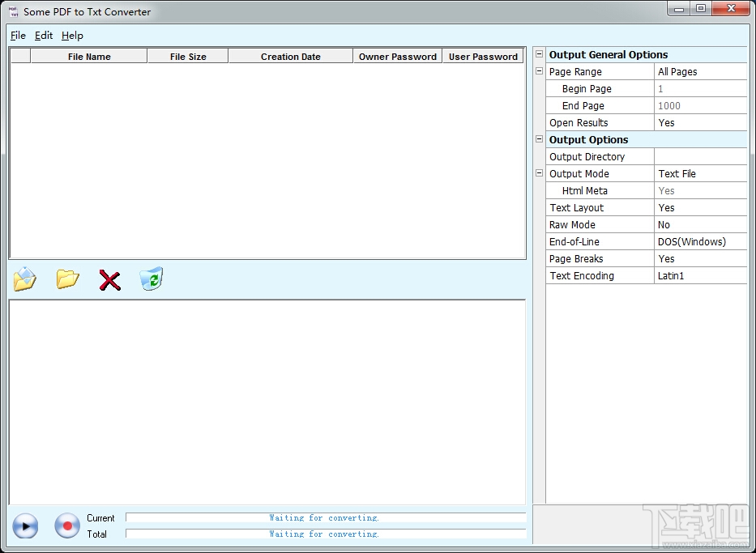
Task: Collapse the Output Options section
Action: pos(540,139)
